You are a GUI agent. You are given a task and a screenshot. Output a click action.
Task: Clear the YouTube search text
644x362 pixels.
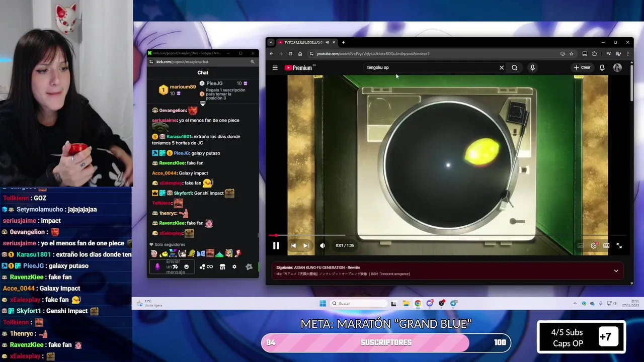coord(502,67)
